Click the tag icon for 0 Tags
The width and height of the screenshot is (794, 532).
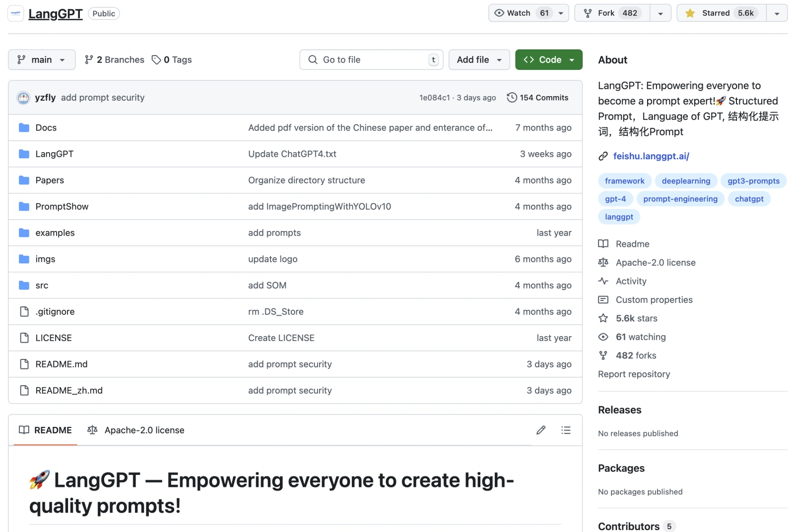point(156,60)
